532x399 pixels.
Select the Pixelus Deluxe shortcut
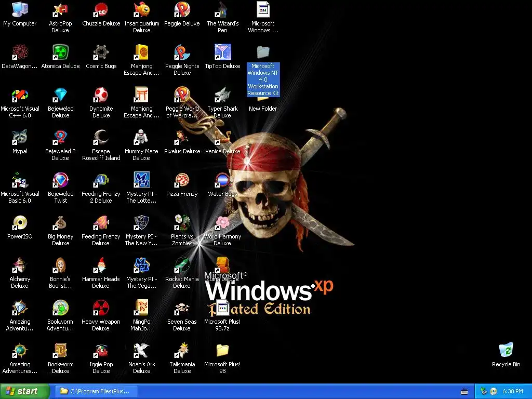[x=182, y=137]
